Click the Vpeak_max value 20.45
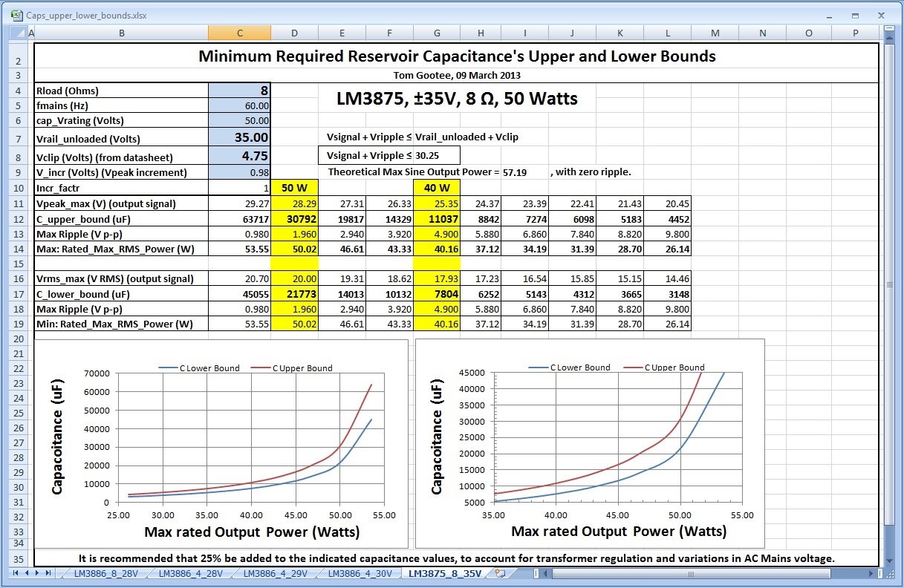904x588 pixels. pos(667,203)
